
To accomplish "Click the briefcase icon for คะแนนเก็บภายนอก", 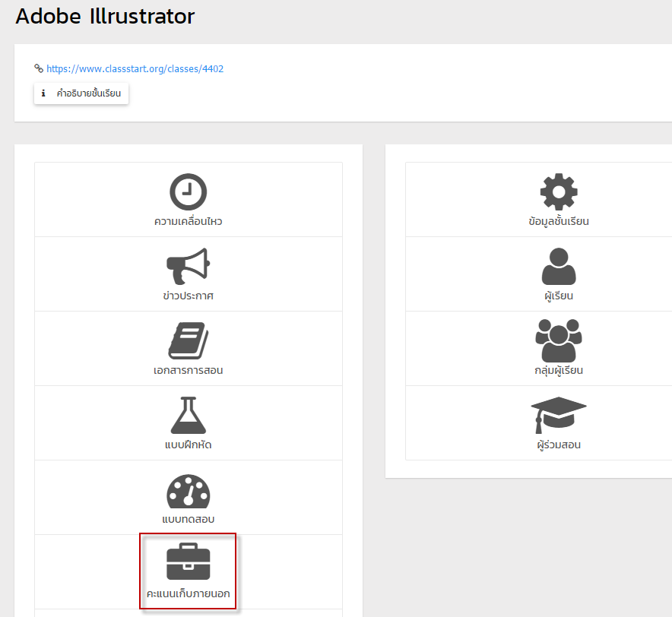I will point(188,562).
